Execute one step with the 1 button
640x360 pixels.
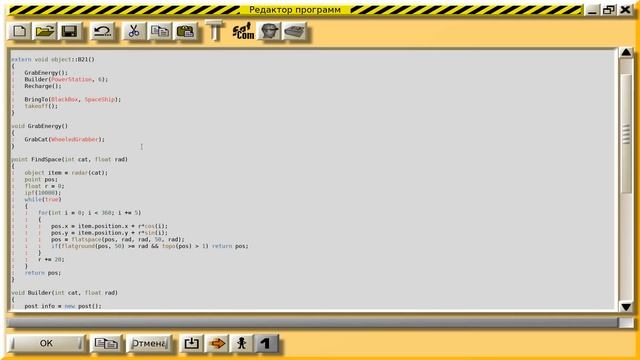266,343
